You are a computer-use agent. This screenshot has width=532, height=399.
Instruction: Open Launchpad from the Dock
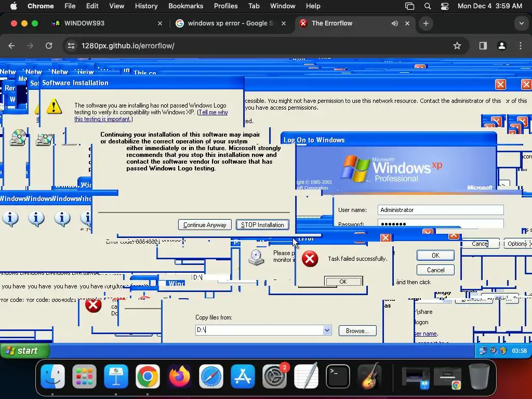coord(84,376)
